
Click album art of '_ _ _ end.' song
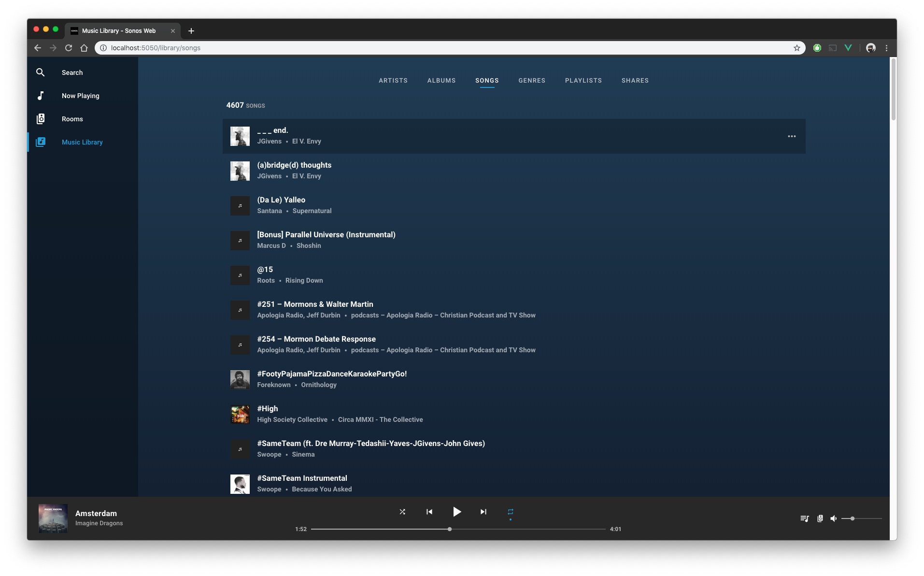[240, 136]
